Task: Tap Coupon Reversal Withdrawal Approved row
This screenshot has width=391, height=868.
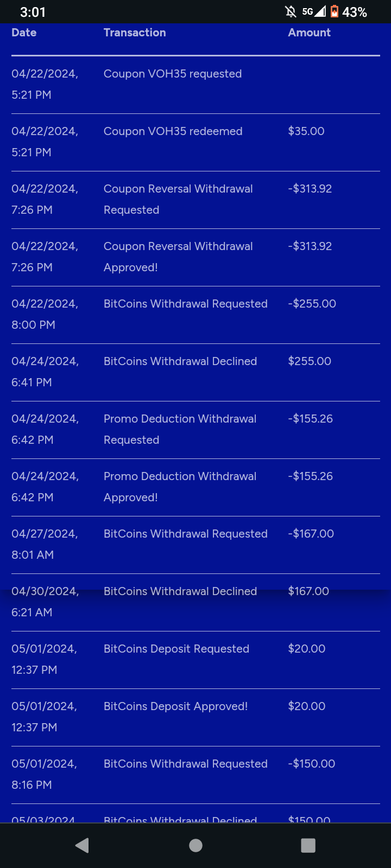Action: (178, 257)
